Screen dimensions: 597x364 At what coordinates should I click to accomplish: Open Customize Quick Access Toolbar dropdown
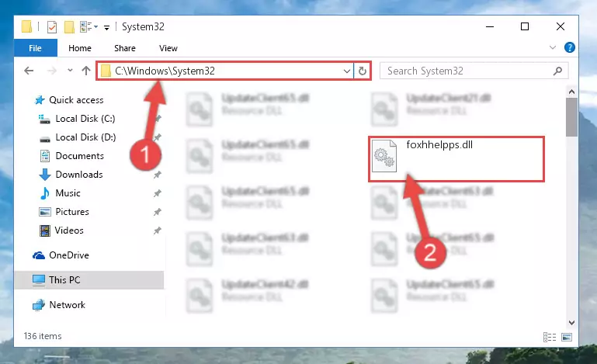[x=106, y=27]
